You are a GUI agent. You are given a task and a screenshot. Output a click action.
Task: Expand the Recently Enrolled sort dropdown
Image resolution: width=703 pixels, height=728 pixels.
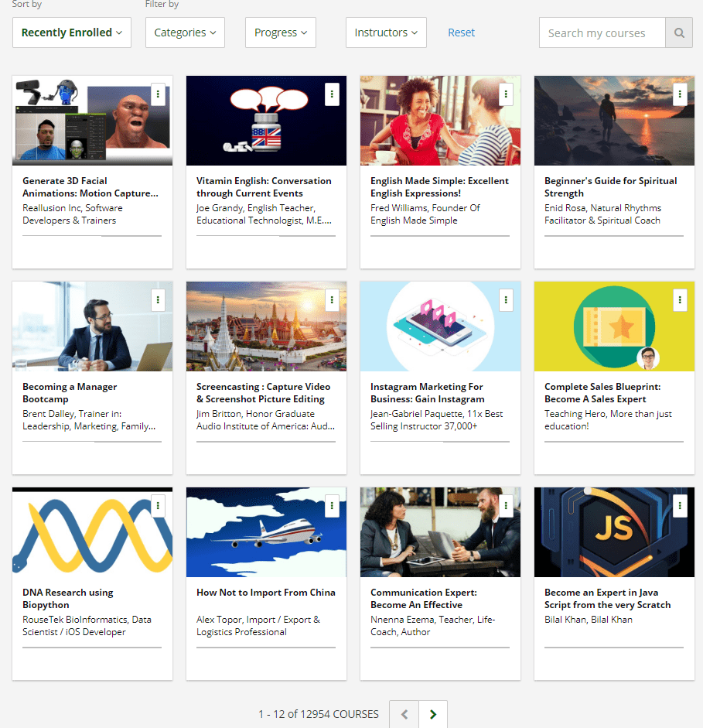coord(72,32)
